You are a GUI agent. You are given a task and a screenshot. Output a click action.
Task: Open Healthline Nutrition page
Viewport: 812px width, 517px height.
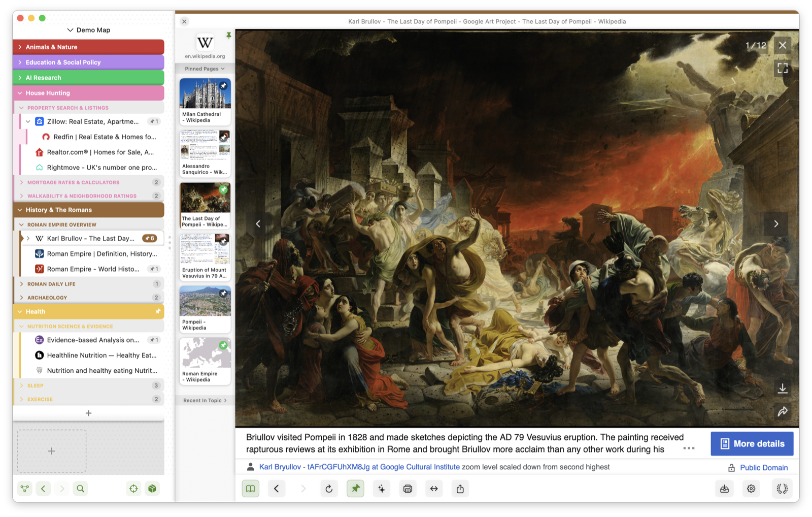click(96, 356)
